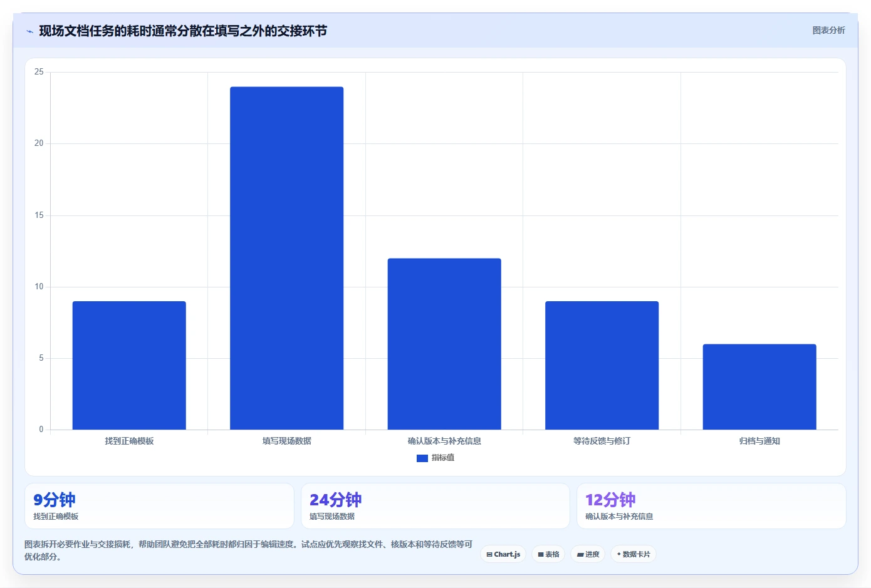Click the y-axis value 15
871x588 pixels.
click(39, 215)
